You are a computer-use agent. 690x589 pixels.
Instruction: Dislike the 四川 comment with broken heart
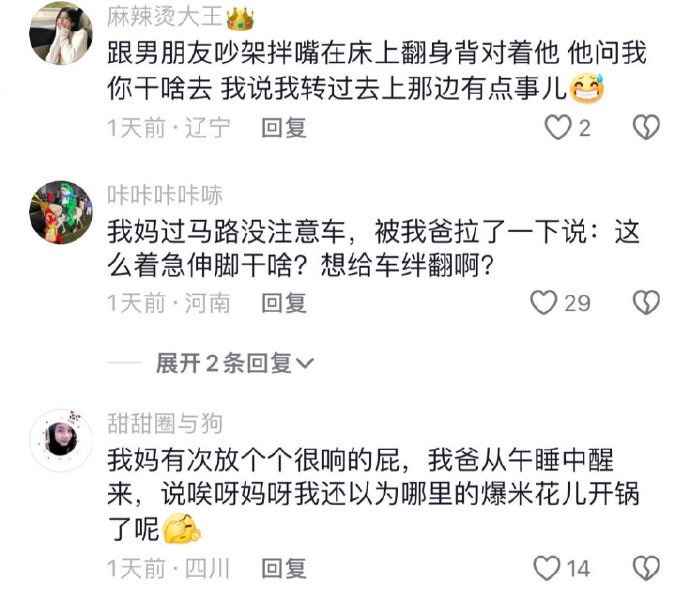pyautogui.click(x=646, y=568)
